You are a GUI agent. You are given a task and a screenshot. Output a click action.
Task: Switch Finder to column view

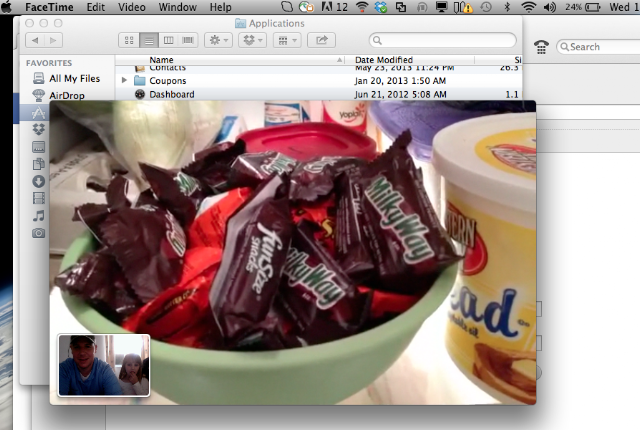168,40
